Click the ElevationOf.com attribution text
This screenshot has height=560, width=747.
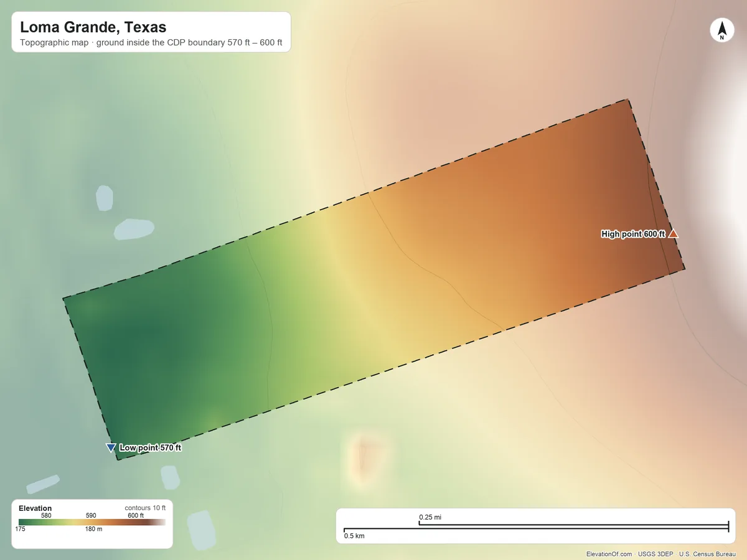[x=609, y=554]
